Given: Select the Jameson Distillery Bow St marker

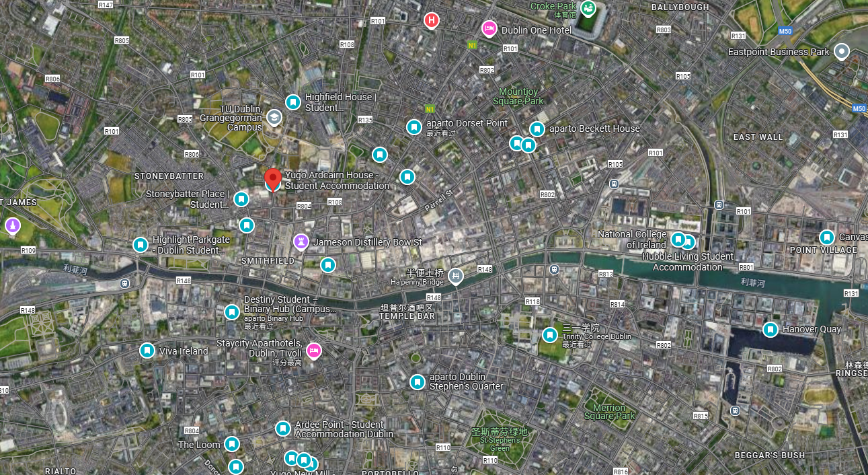Looking at the screenshot, I should pos(301,242).
